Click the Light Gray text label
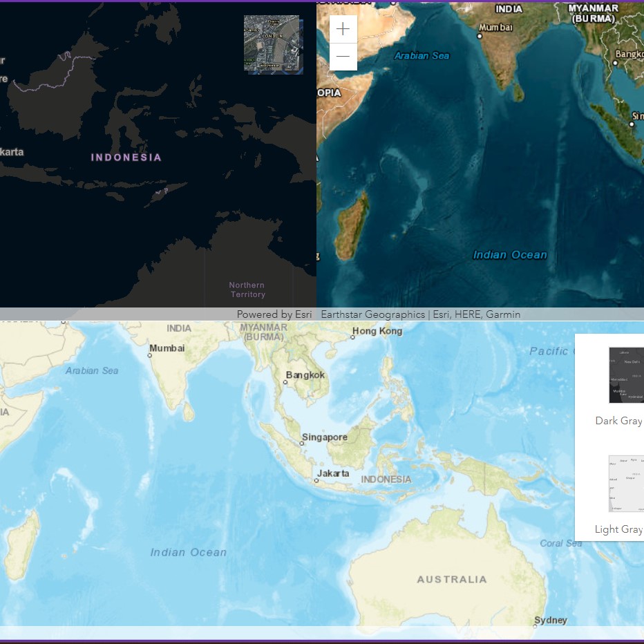644x644 pixels. coord(618,529)
